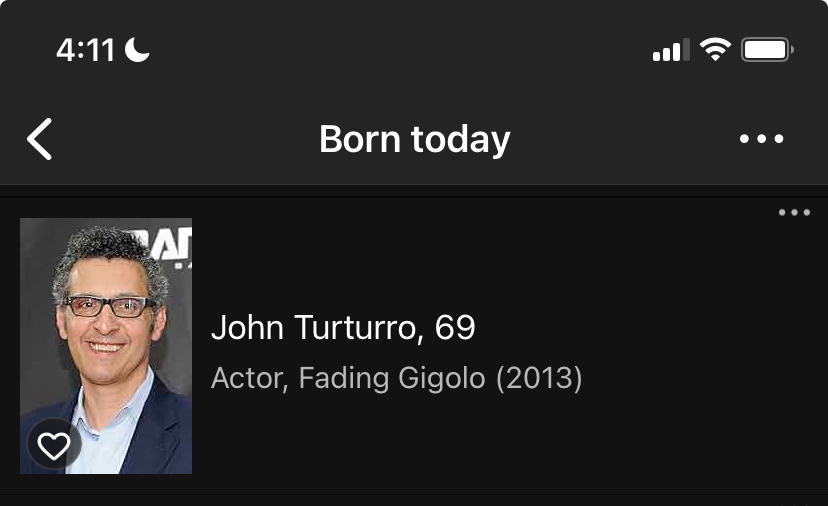Open the header three-dot more menu

point(761,139)
